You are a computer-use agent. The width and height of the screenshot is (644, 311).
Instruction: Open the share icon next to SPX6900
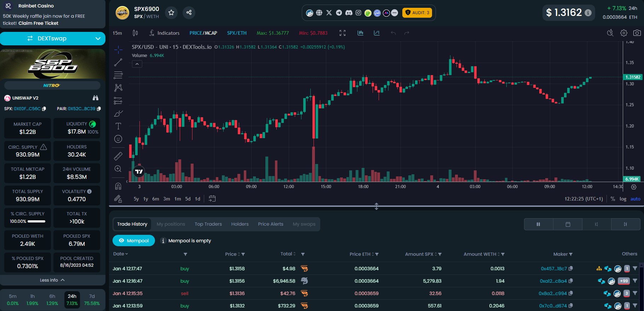[x=189, y=13]
